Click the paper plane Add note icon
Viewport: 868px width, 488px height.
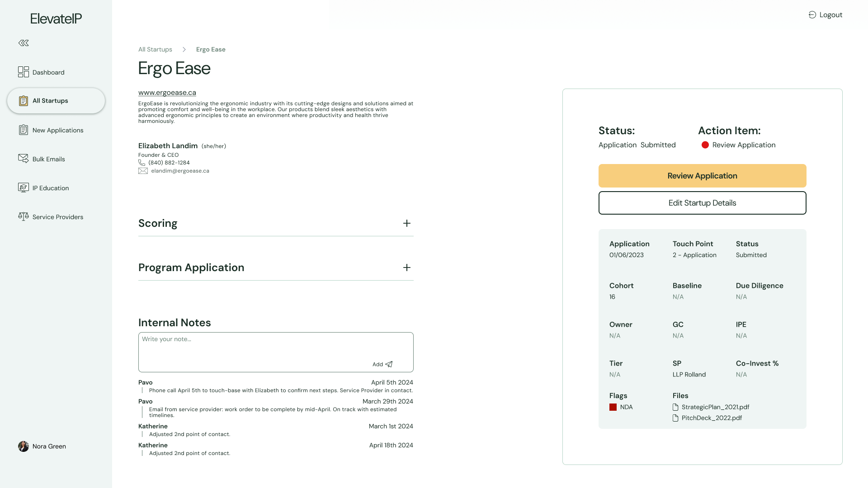[x=389, y=364]
